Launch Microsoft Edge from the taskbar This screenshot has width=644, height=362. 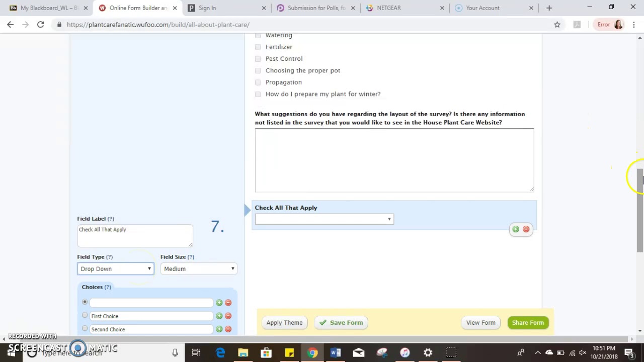click(220, 353)
